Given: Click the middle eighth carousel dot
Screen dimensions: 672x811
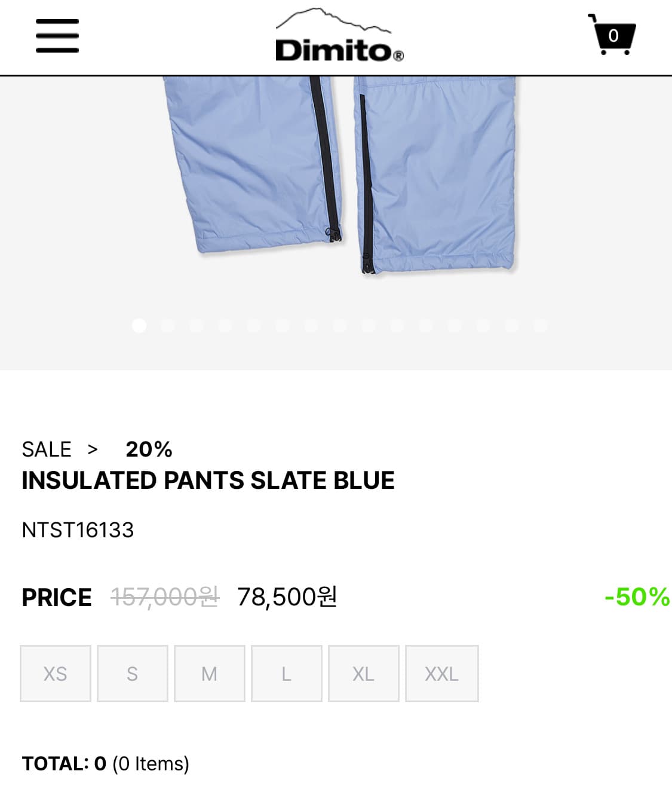Looking at the screenshot, I should (340, 325).
